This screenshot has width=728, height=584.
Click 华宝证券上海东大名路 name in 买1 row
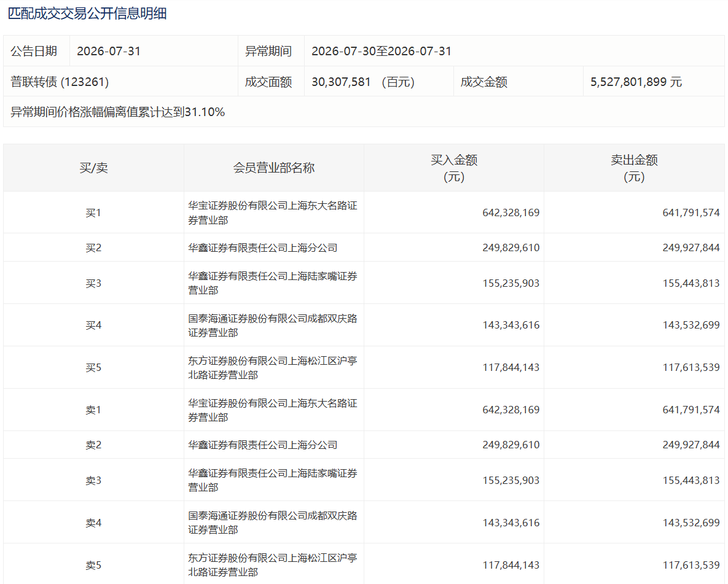273,212
